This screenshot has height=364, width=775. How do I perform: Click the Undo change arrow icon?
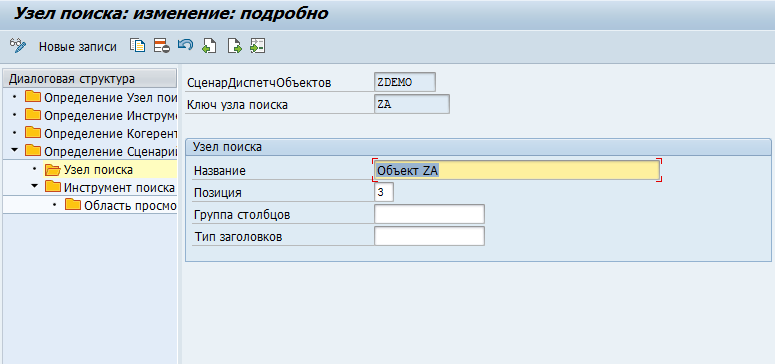pos(185,45)
